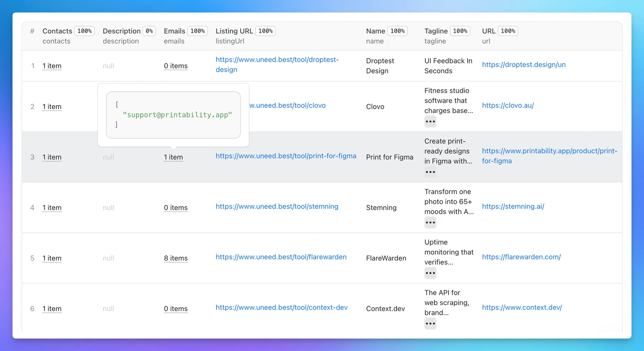Click the Description 0% badge
The image size is (644, 351).
[x=149, y=31]
